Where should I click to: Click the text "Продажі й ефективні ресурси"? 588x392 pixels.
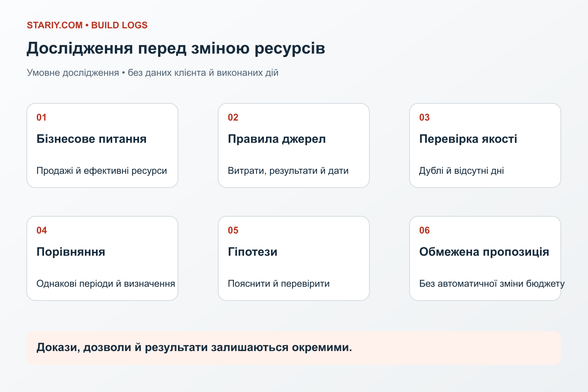tap(101, 171)
